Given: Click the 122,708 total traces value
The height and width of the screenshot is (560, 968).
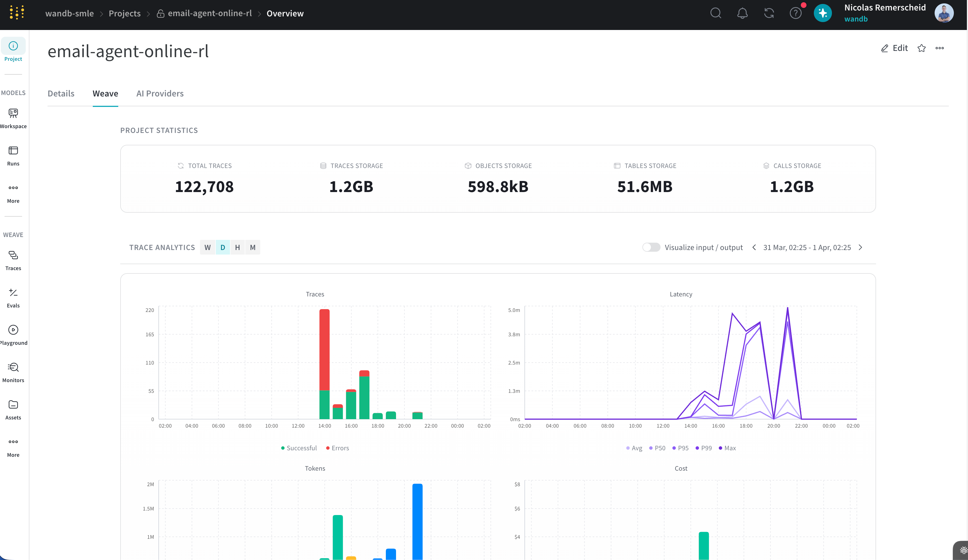Looking at the screenshot, I should click(204, 187).
